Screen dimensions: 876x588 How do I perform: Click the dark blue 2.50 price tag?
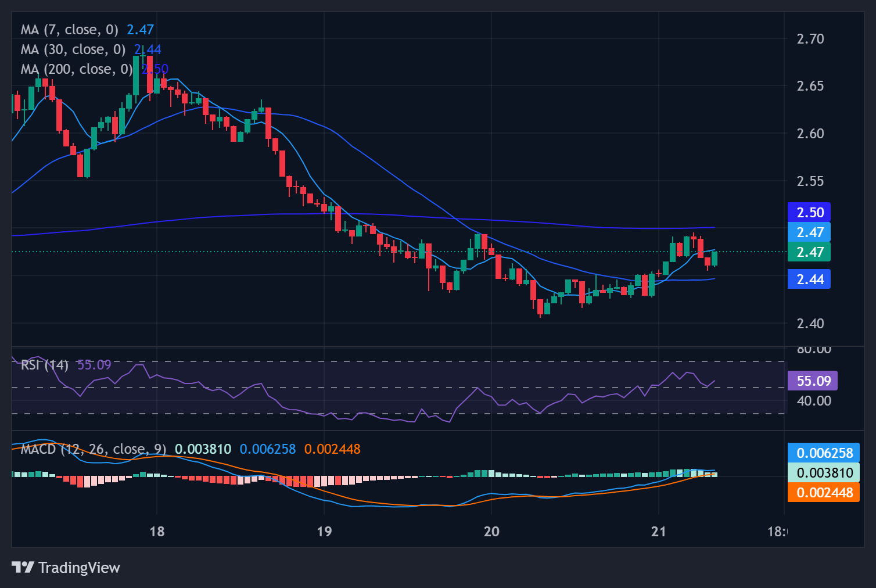[809, 213]
